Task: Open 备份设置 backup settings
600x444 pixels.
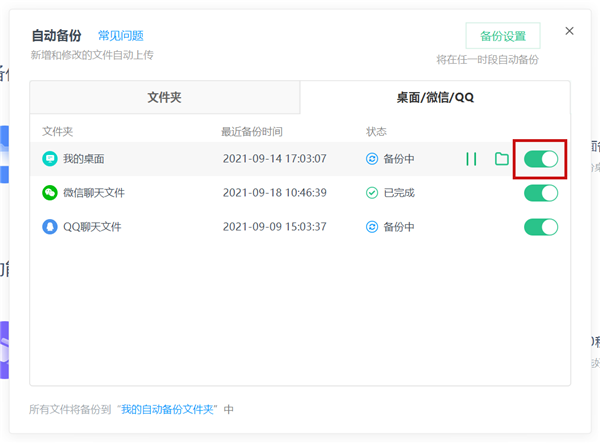Action: 503,36
